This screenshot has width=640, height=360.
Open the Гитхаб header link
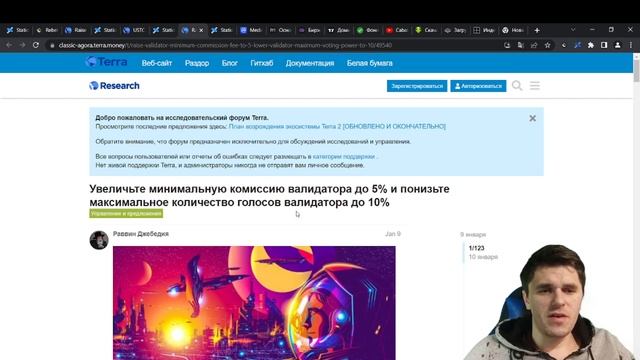[x=262, y=63]
